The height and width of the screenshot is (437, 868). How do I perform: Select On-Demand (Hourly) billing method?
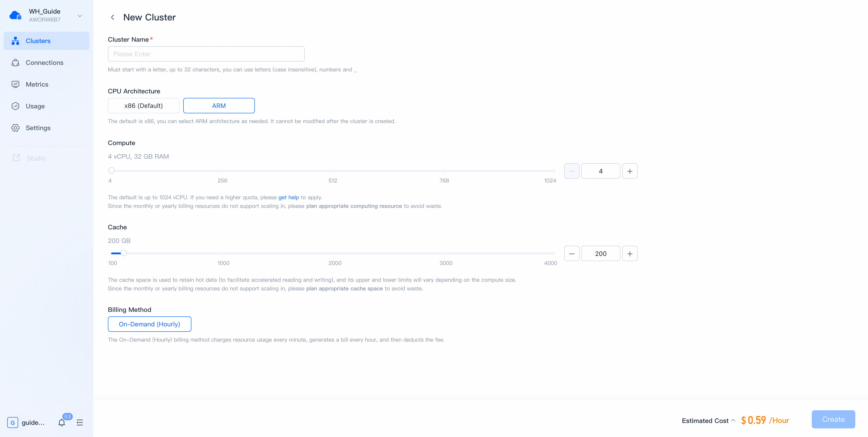click(x=149, y=324)
